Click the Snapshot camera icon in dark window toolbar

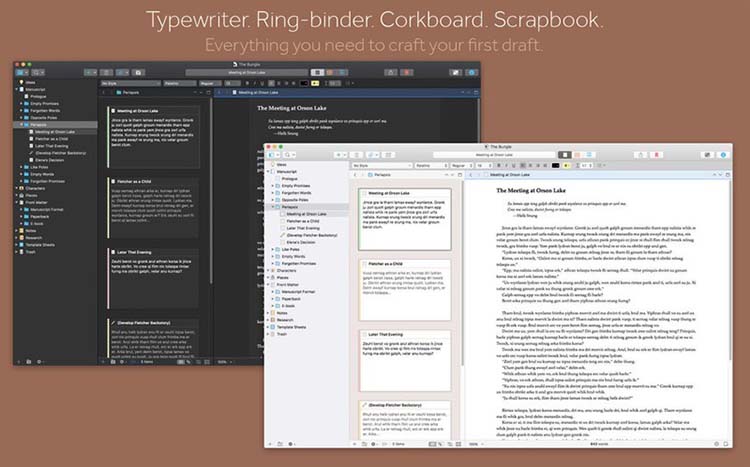click(x=138, y=72)
